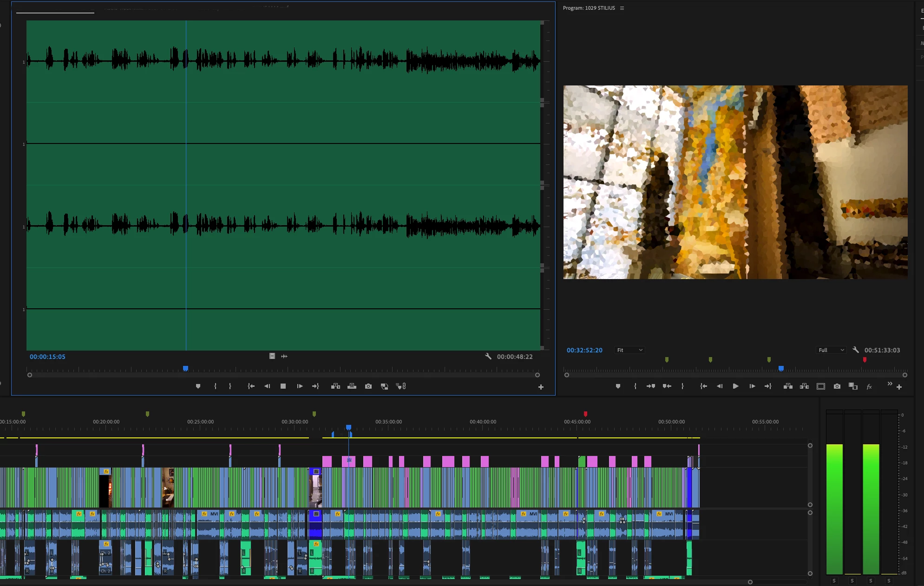The image size is (924, 586).
Task: Open the Full playback resolution dropdown
Action: click(x=831, y=350)
